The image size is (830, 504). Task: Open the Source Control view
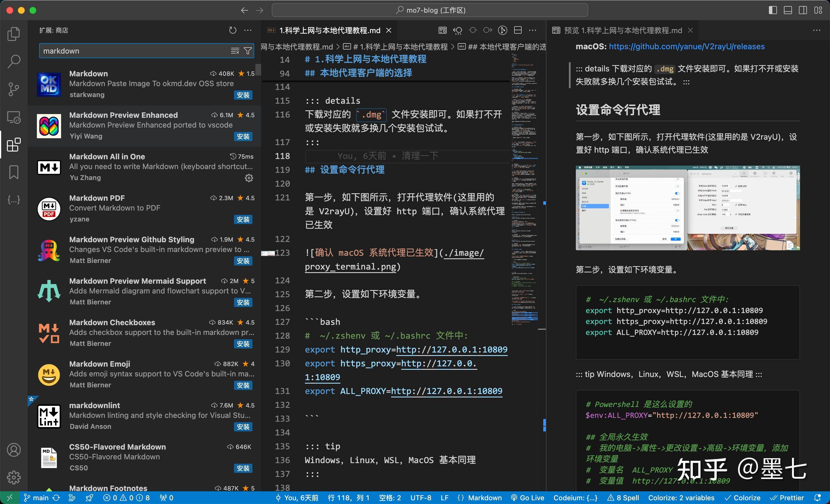click(14, 89)
